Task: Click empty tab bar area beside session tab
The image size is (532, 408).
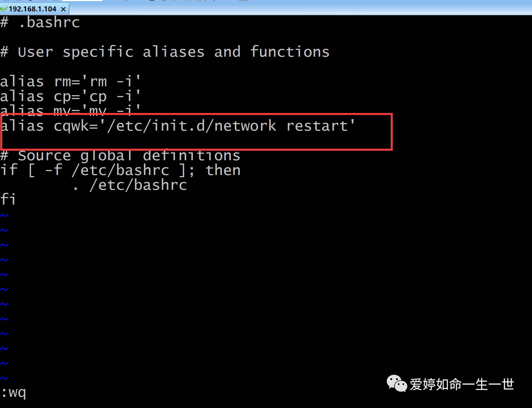Action: tap(279, 9)
